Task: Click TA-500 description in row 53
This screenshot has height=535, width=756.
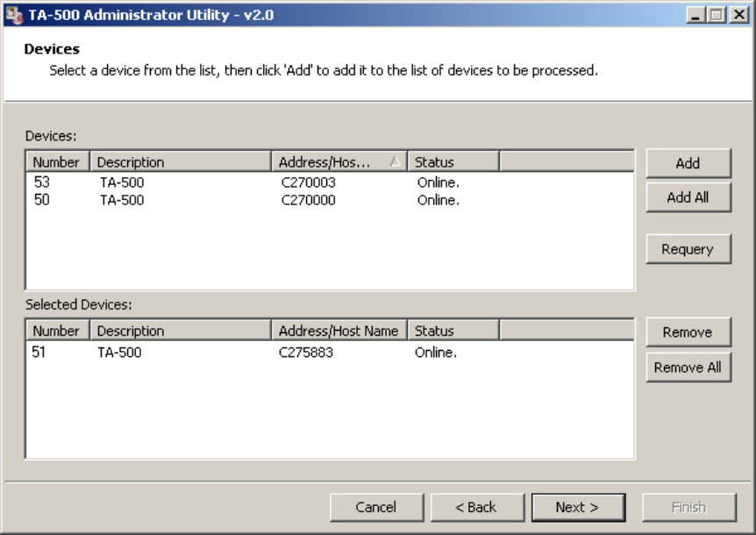Action: coord(122,182)
